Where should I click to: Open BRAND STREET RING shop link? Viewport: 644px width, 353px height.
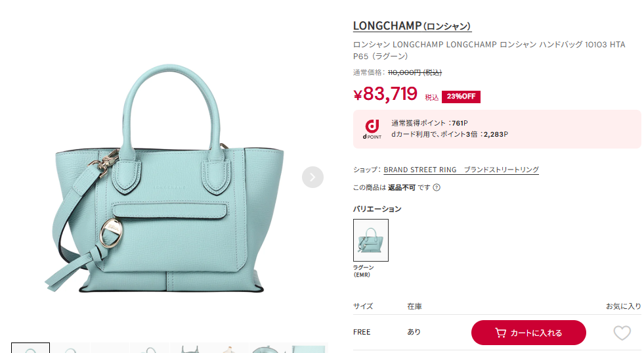462,170
